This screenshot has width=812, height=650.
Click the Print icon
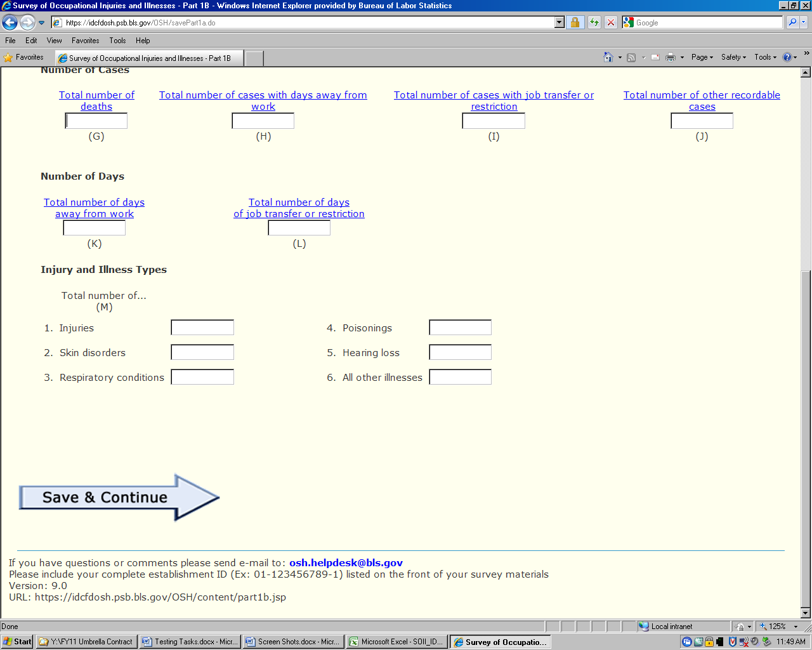(670, 57)
